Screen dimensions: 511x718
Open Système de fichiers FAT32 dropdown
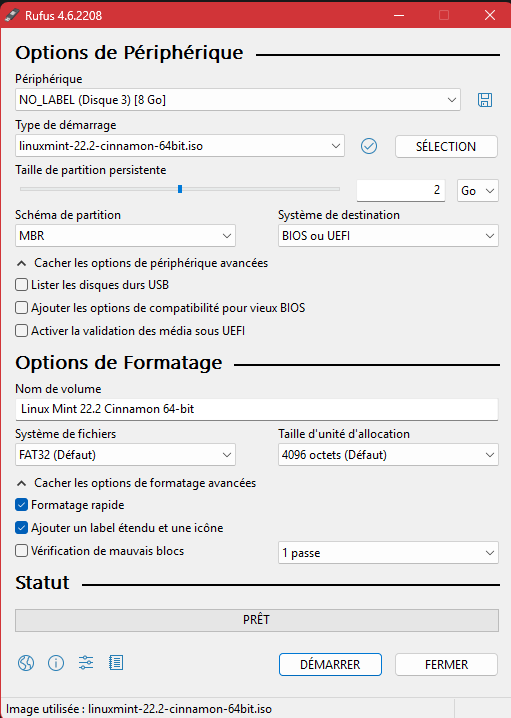point(125,455)
